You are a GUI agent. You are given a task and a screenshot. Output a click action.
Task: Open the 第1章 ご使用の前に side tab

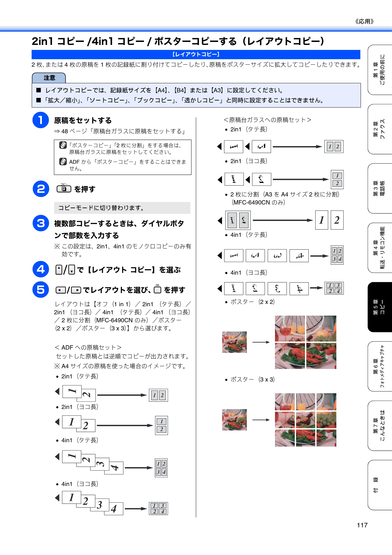click(380, 70)
